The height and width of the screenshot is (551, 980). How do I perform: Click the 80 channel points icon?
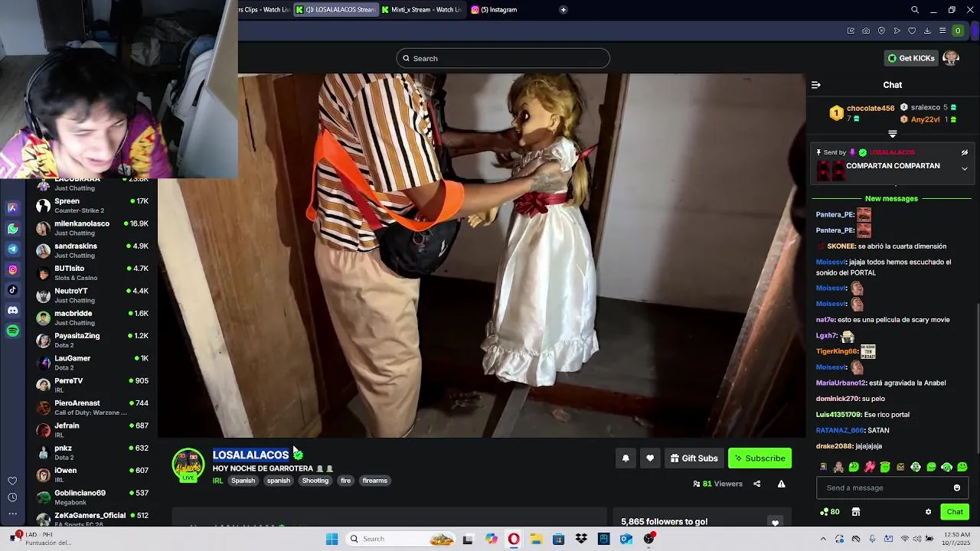pos(829,512)
